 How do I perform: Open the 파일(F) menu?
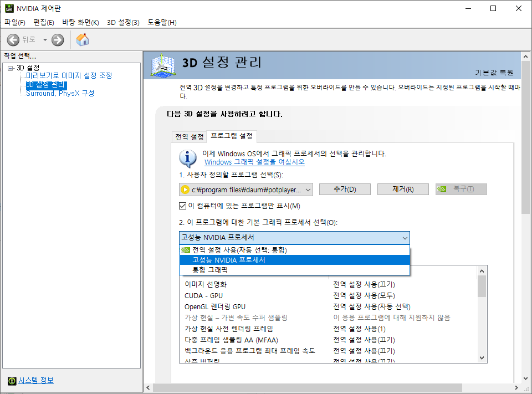point(15,22)
